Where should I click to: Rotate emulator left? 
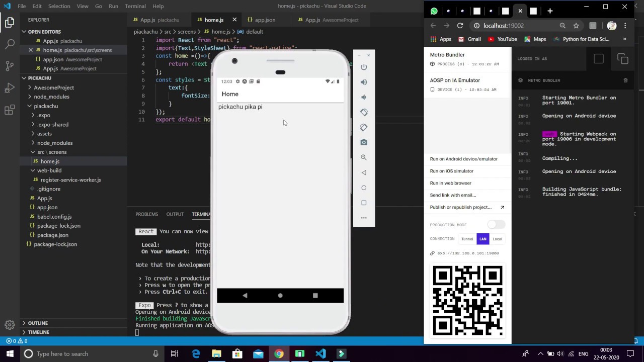pyautogui.click(x=364, y=112)
